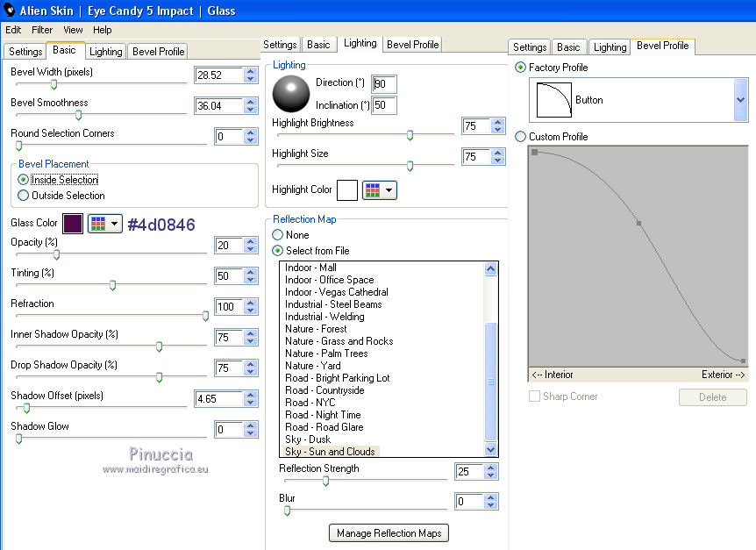
Task: Decrease Reflection Strength with the down arrow
Action: pos(491,476)
